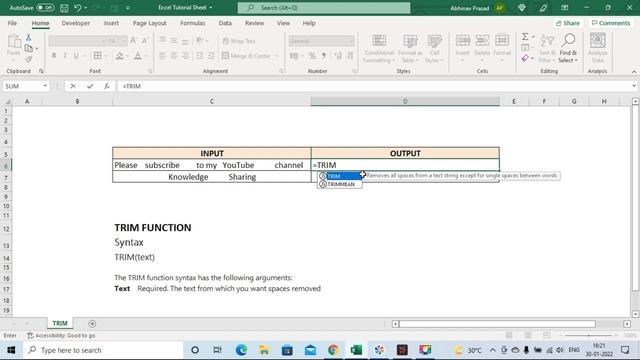640x360 pixels.
Task: Cancel the formula entry with X
Action: pos(73,86)
